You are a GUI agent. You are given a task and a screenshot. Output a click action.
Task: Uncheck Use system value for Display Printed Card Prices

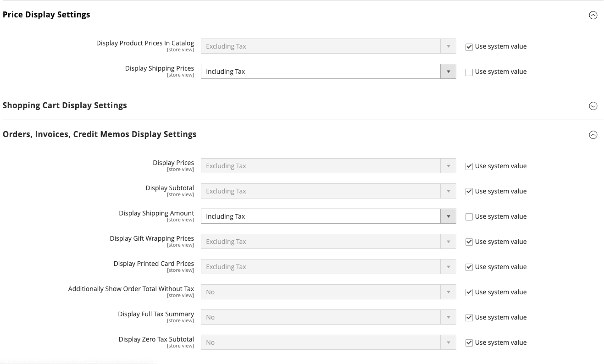pyautogui.click(x=469, y=267)
